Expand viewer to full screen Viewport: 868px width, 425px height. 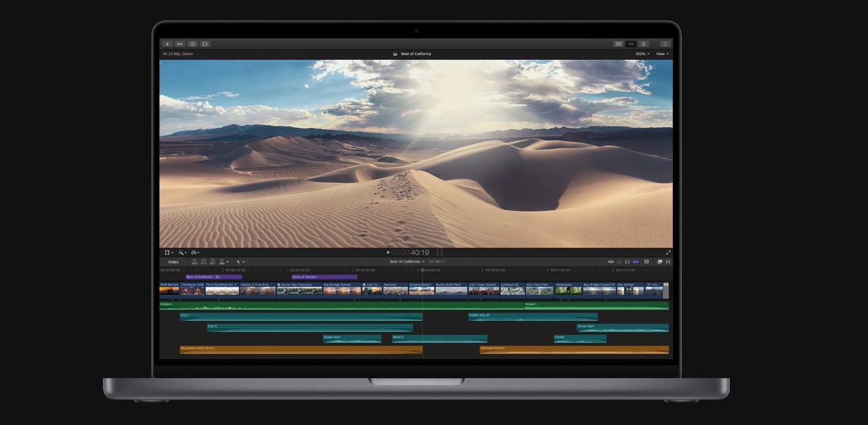tap(668, 252)
